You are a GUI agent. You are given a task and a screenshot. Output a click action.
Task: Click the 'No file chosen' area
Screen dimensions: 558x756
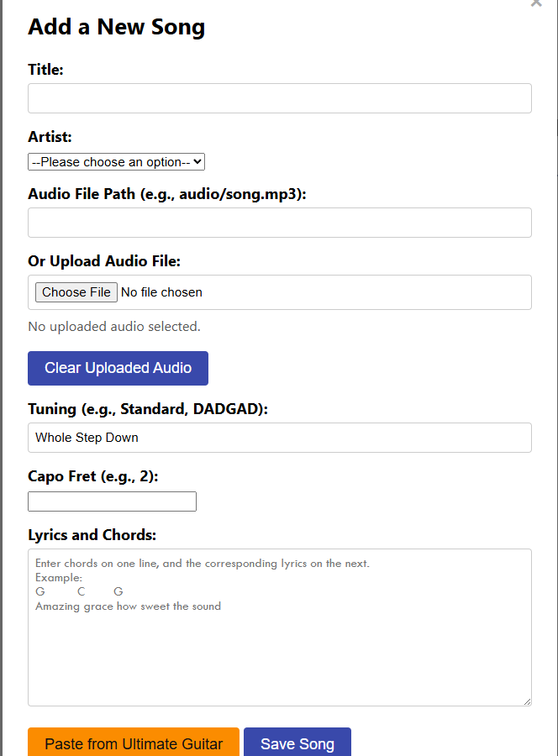166,292
